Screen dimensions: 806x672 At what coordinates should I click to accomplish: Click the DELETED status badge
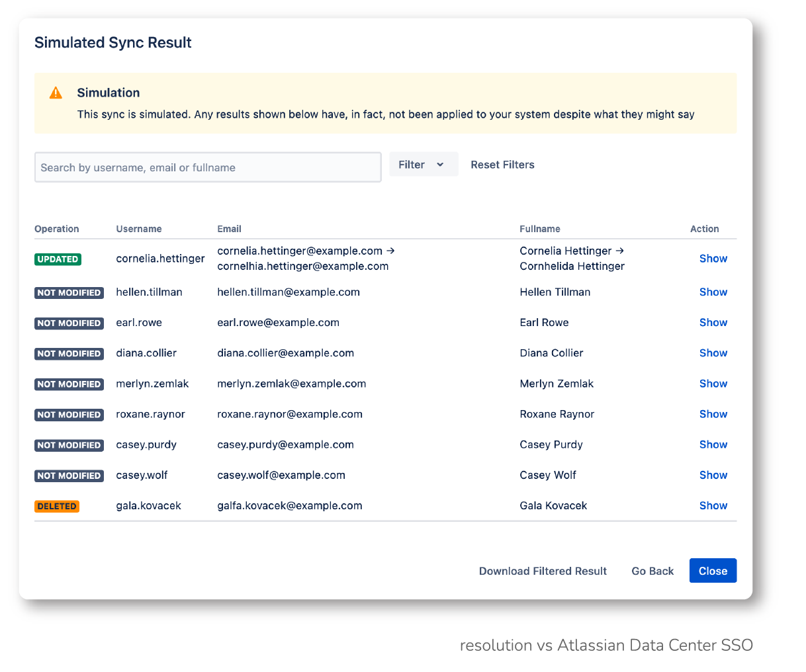tap(57, 506)
